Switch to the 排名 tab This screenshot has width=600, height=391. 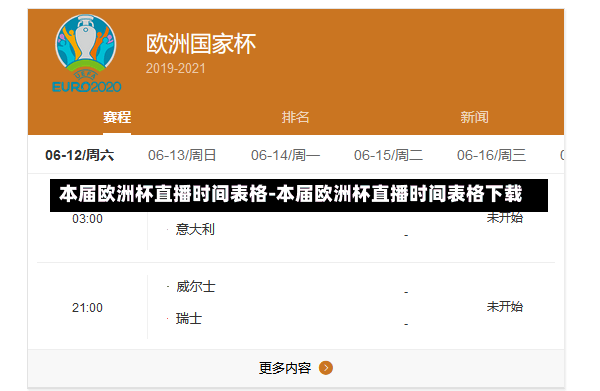tap(295, 117)
